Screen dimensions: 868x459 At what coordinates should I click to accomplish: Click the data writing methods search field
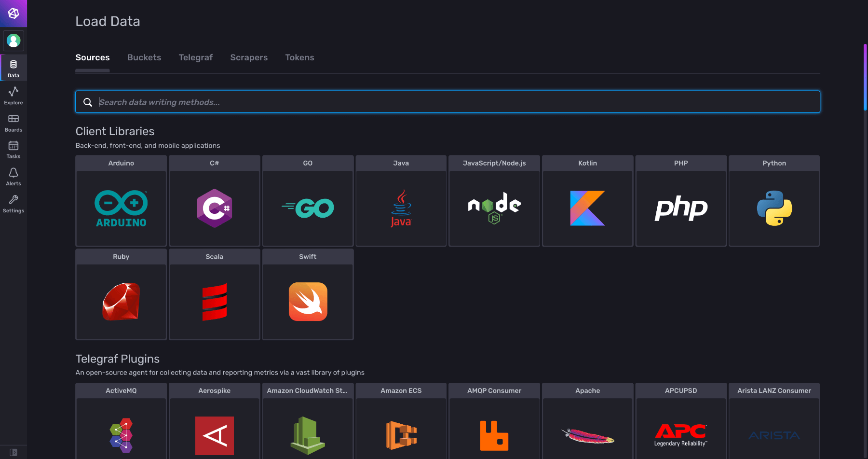tap(448, 102)
